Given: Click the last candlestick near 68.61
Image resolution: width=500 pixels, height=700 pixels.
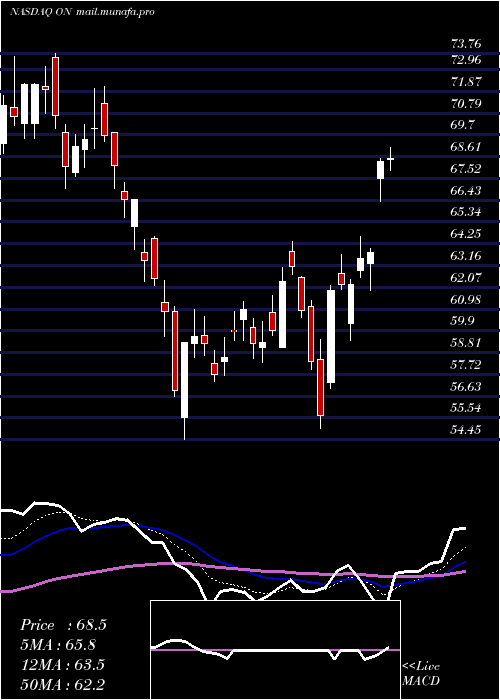Looking at the screenshot, I should pos(391,159).
